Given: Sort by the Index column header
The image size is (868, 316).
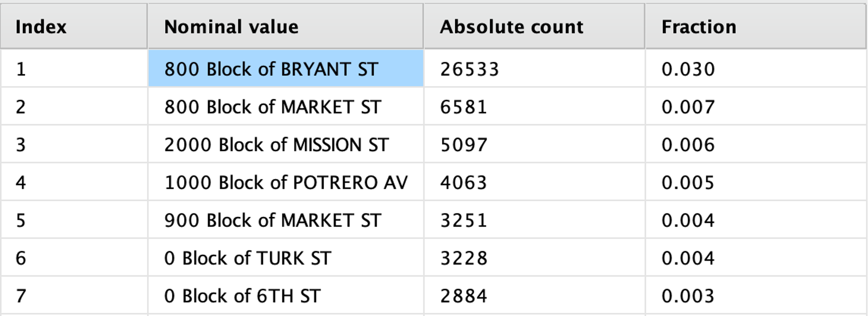Looking at the screenshot, I should tap(74, 26).
